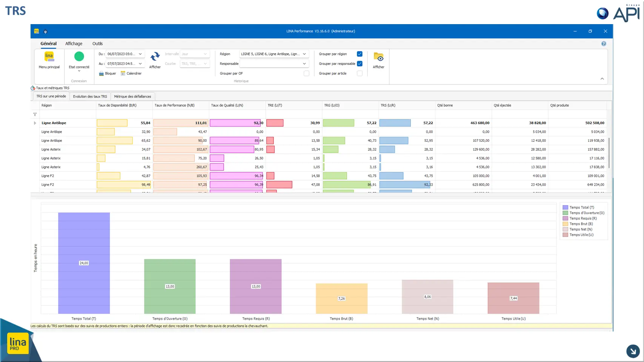Viewport: 644px width, 362px height.
Task: Click the filter funnel icon in the table
Action: 35,114
